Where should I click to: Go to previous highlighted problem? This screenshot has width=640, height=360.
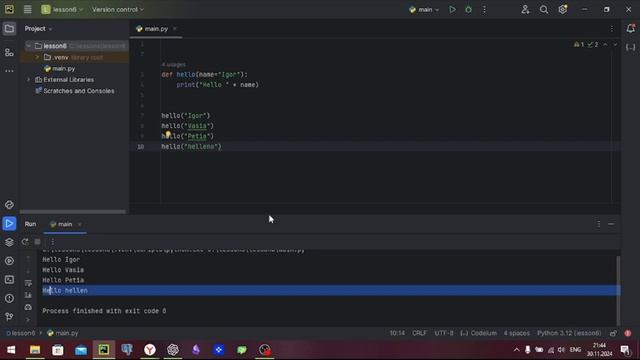click(x=606, y=44)
